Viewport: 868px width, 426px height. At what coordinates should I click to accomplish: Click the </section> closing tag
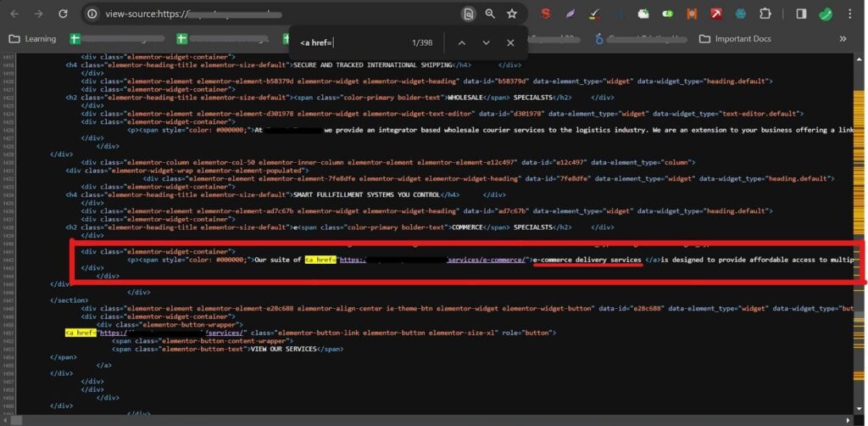pos(70,300)
